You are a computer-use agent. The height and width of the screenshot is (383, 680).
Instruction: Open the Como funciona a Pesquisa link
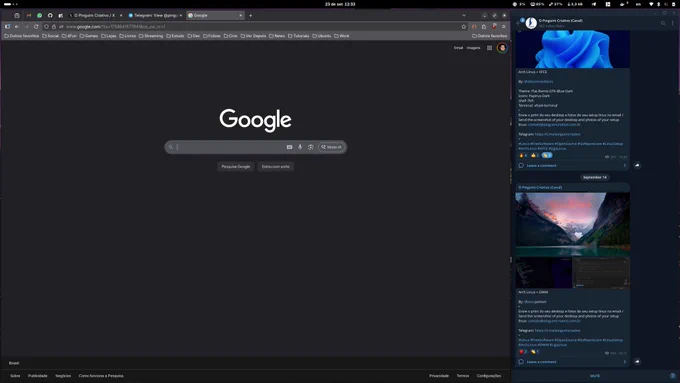point(101,376)
